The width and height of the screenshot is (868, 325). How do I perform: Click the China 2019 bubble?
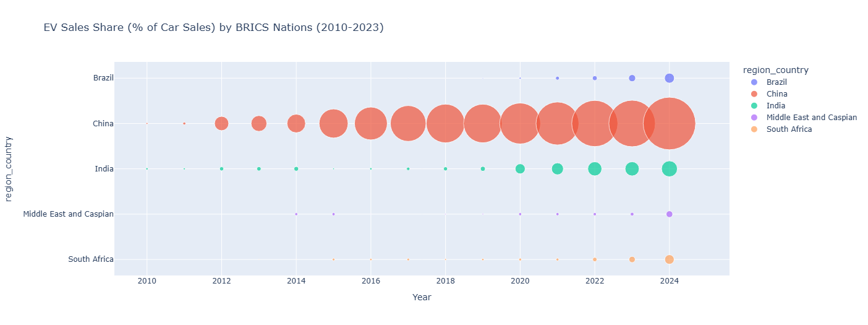click(x=483, y=123)
